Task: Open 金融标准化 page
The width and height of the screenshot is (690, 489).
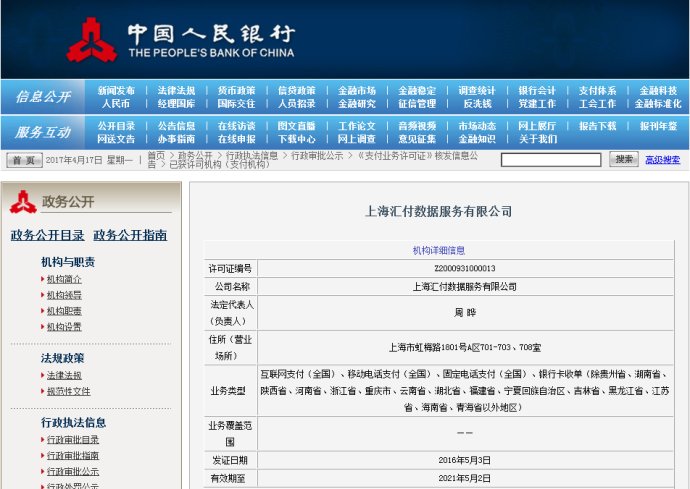Action: pyautogui.click(x=658, y=104)
